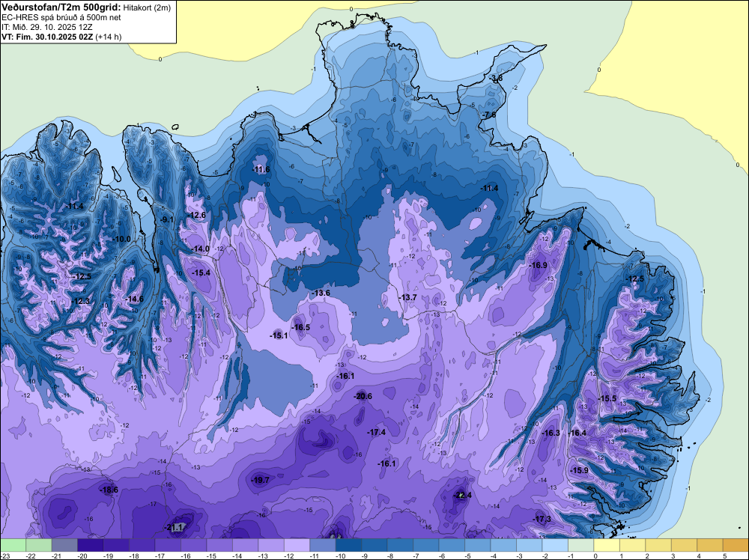Screen dimensions: 749x560
Task: Select the -15.5 temperature value
Action: tap(607, 398)
